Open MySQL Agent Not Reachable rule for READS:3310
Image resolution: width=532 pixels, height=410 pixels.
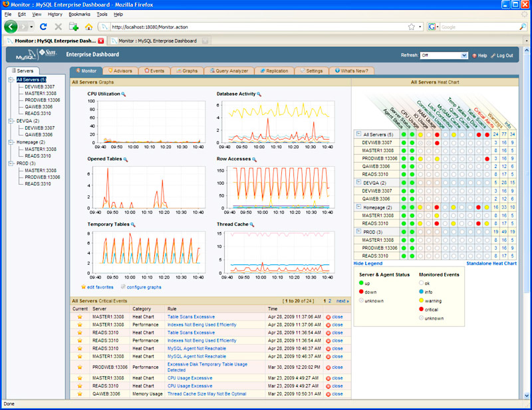click(x=197, y=348)
